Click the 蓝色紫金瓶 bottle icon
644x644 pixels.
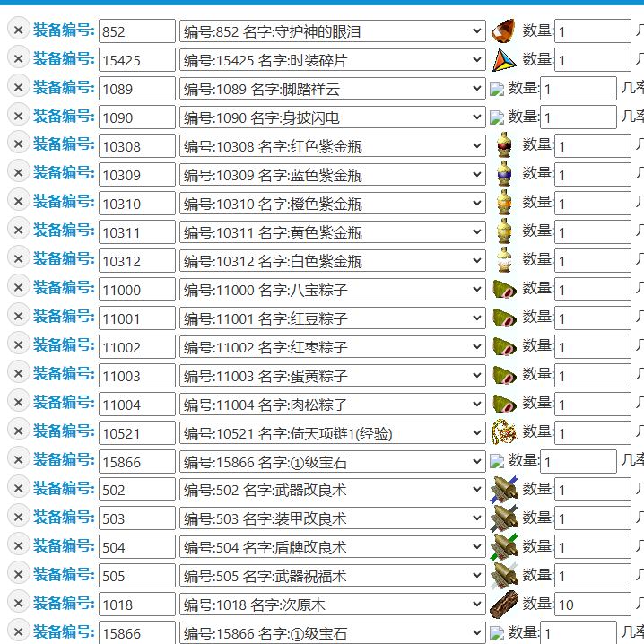click(504, 174)
